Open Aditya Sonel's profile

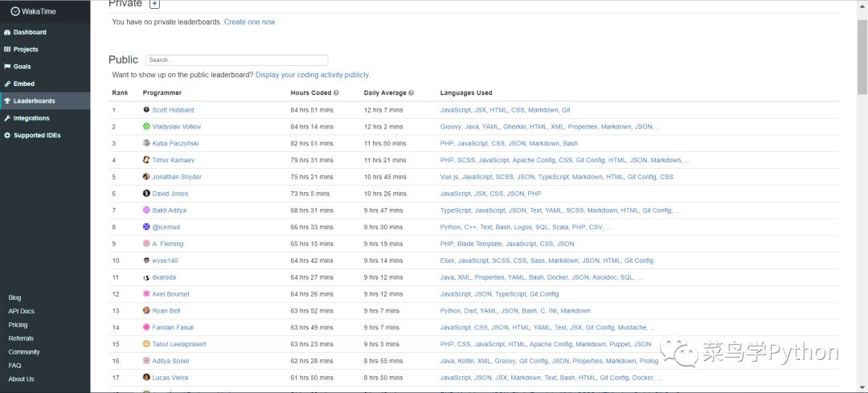click(x=170, y=361)
